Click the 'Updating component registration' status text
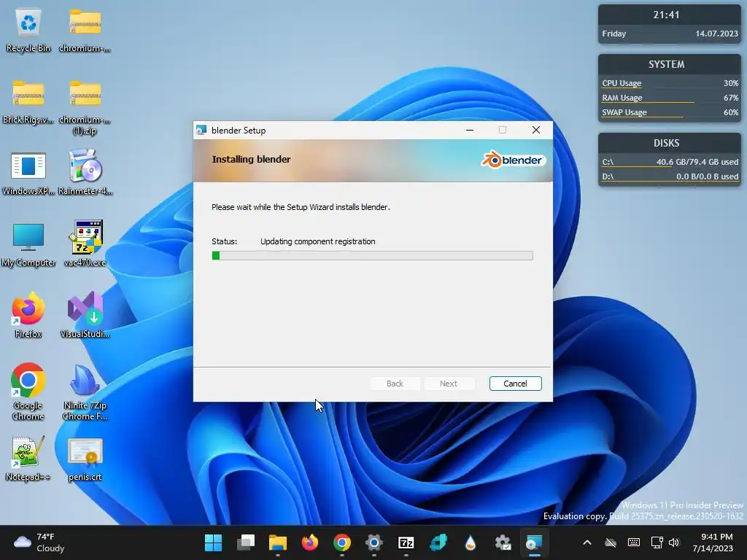Image resolution: width=747 pixels, height=560 pixels. click(318, 241)
